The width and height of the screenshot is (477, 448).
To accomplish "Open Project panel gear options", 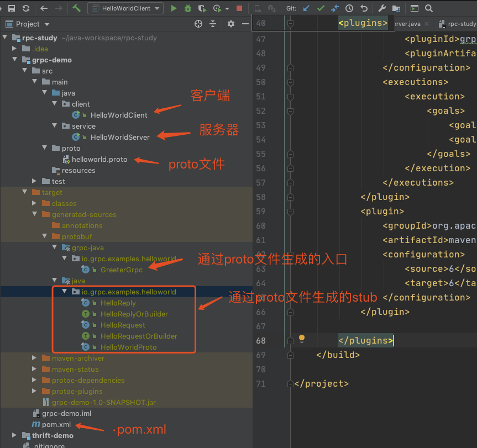I will [231, 24].
